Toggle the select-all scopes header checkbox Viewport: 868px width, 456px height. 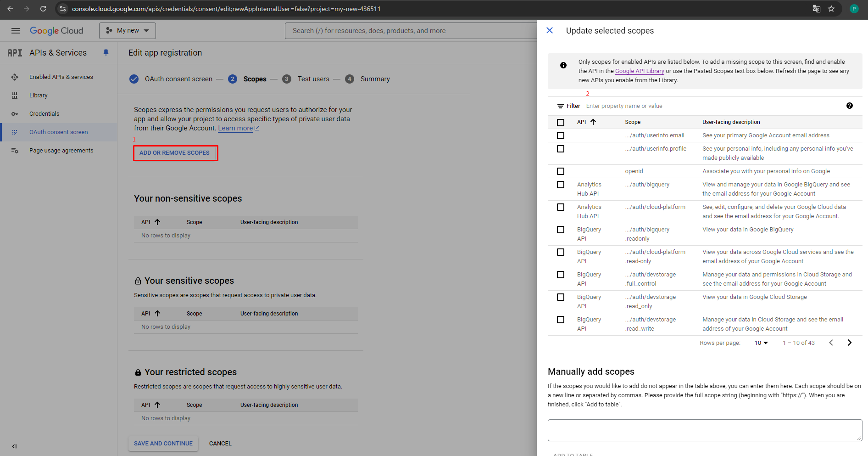click(x=561, y=123)
